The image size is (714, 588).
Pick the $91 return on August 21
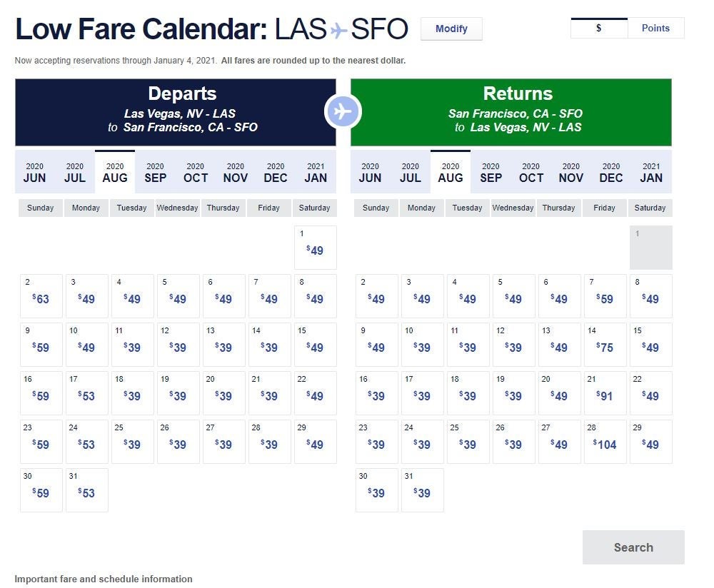click(x=605, y=393)
